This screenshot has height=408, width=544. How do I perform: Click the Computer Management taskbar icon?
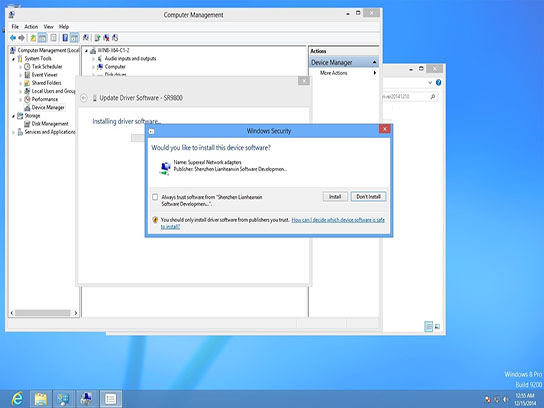[86, 399]
